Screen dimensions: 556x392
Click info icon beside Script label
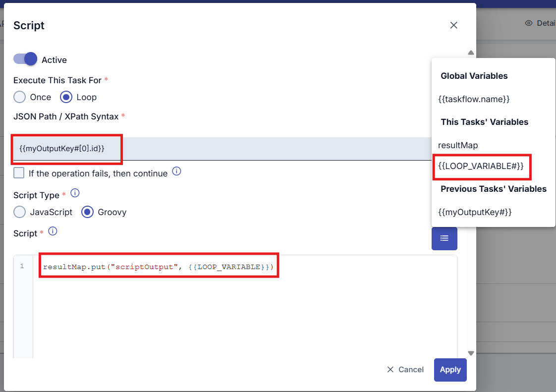coord(53,231)
